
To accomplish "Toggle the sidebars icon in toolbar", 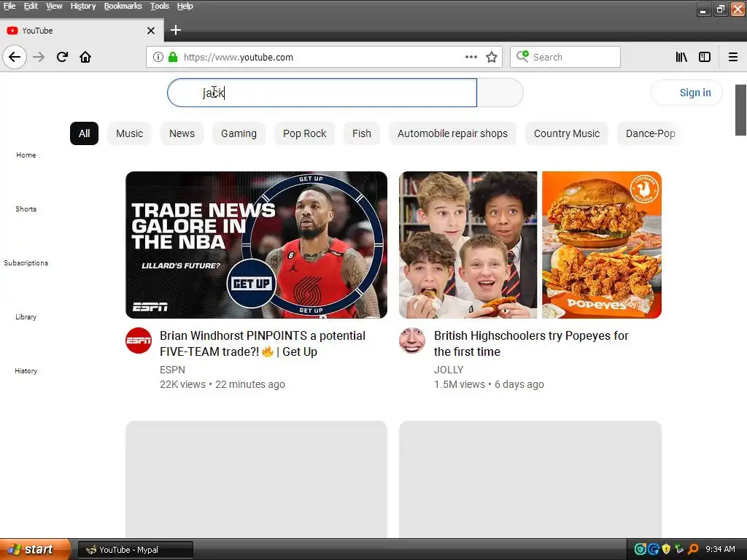I will [705, 57].
